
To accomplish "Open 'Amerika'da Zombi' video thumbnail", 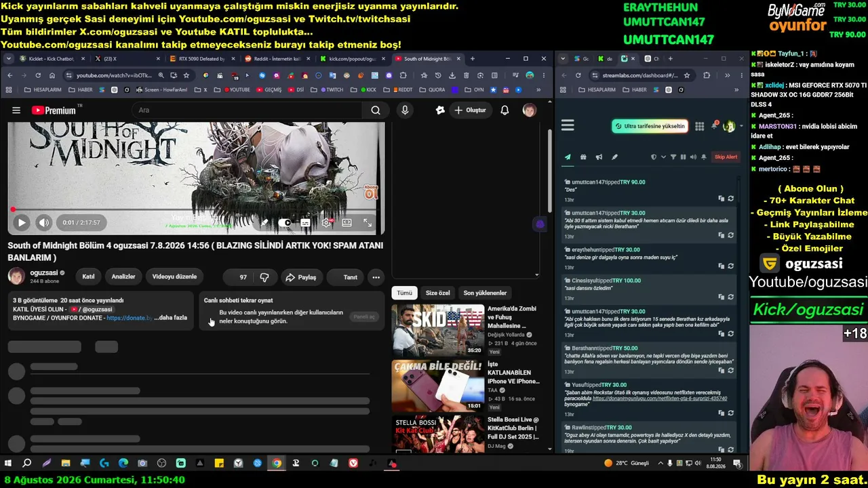I will (438, 330).
